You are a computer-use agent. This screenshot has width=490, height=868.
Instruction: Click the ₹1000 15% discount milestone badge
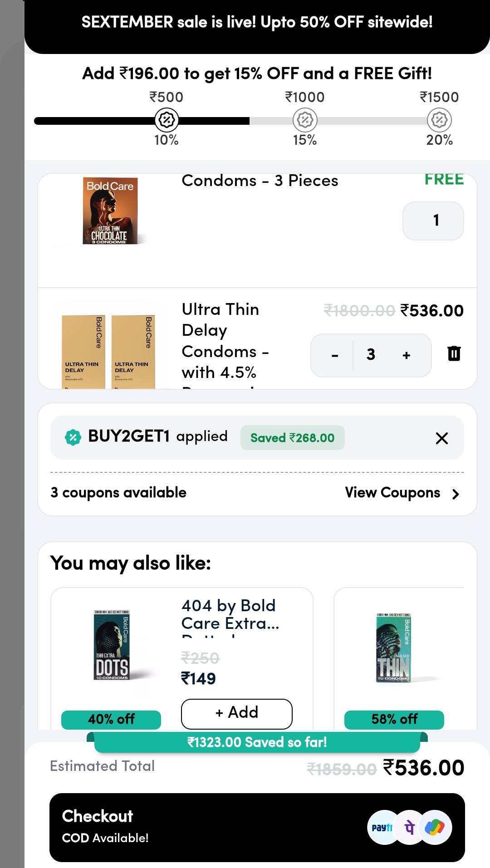305,120
